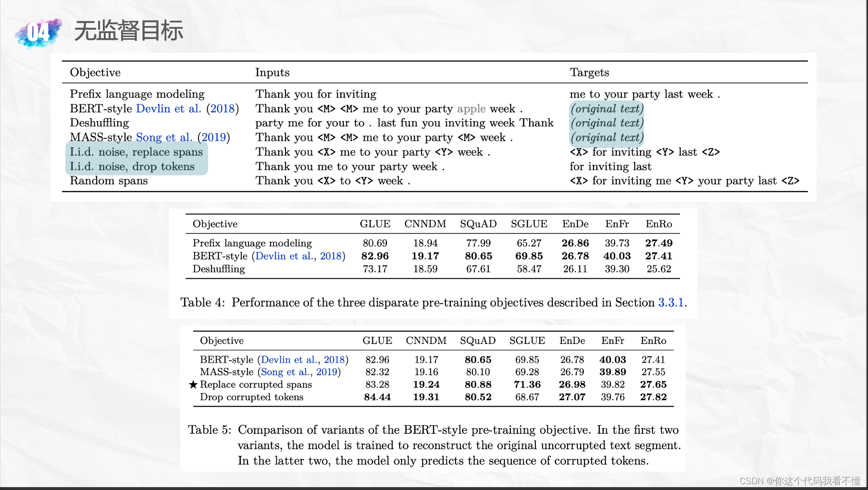Screen dimensions: 868x490
Task: Select 'Deshuffling' row label in the first table
Action: 99,123
